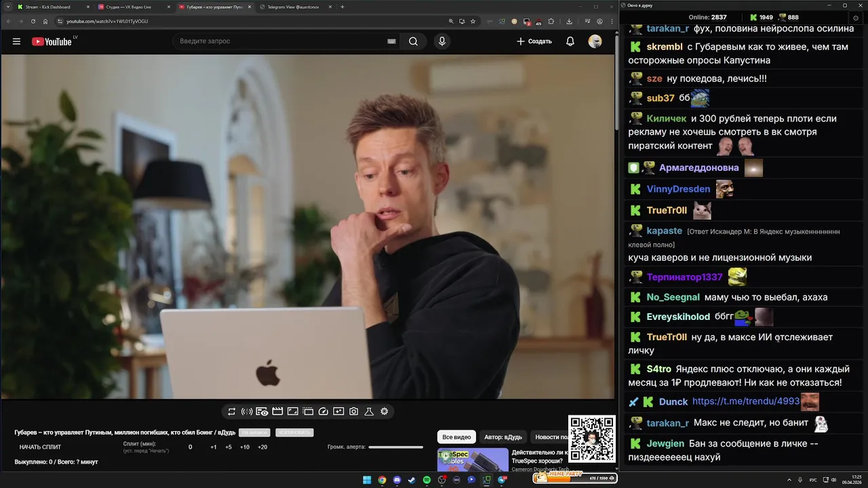Viewport: 868px width, 488px height.
Task: Open the enhancer settings gear icon
Action: pyautogui.click(x=384, y=411)
